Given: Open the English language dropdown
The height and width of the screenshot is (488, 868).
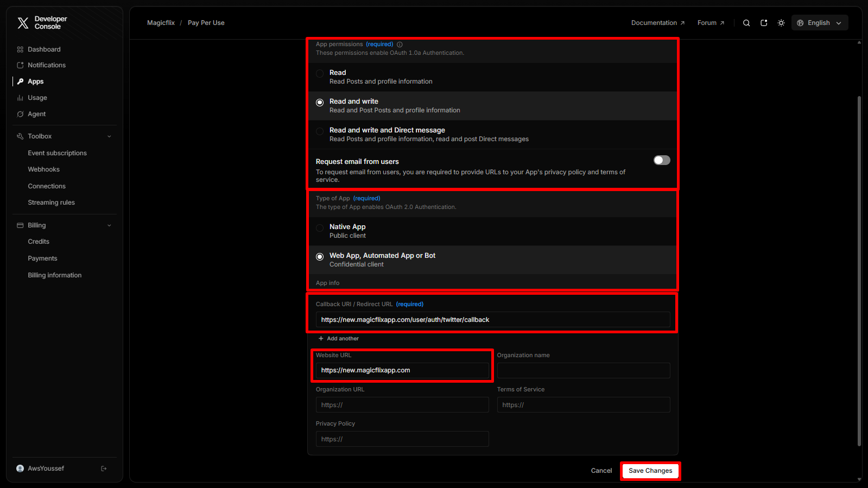Looking at the screenshot, I should click(820, 23).
